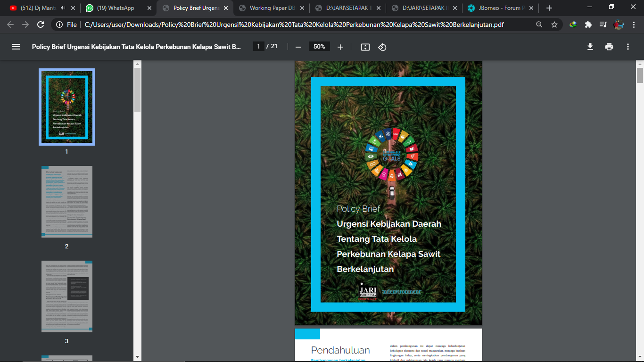
Task: Toggle the PDF sidebar hamburger menu
Action: click(16, 47)
